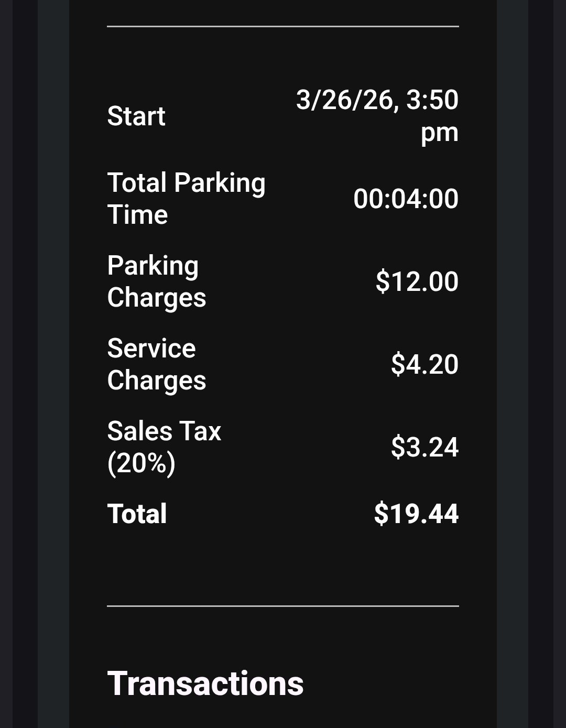The width and height of the screenshot is (566, 728).
Task: Select the $3.24 sales tax amount
Action: point(424,447)
